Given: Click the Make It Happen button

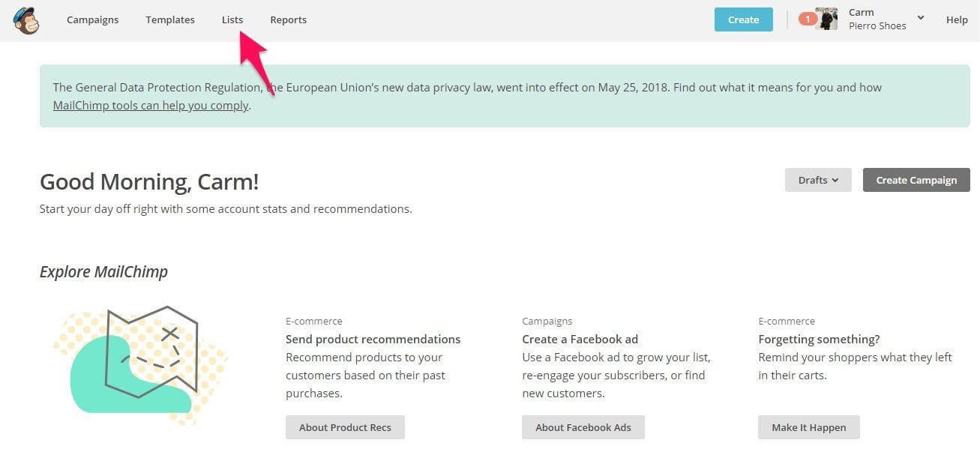Looking at the screenshot, I should click(x=809, y=427).
